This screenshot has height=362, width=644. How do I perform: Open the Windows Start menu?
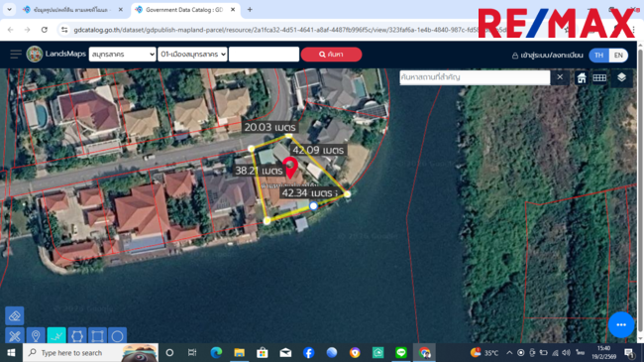pos(11,352)
